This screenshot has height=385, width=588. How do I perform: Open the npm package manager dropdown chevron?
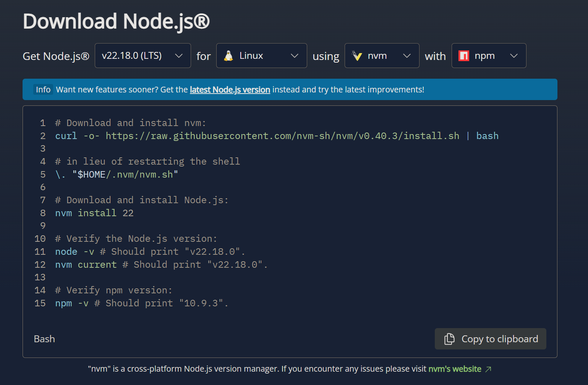click(513, 56)
